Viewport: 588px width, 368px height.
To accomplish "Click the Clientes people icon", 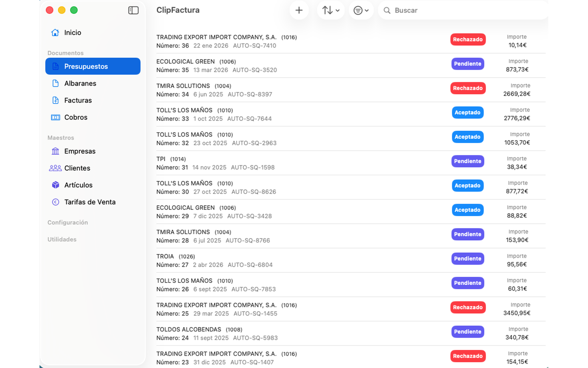I will (55, 168).
